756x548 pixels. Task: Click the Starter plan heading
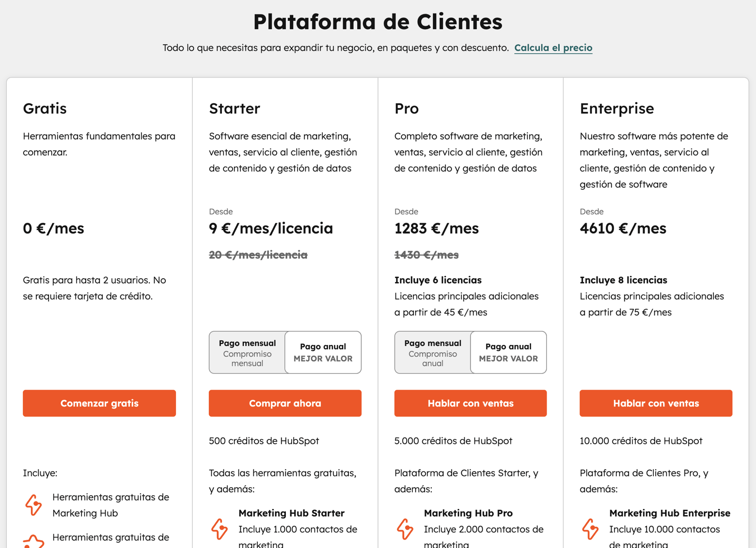[234, 109]
